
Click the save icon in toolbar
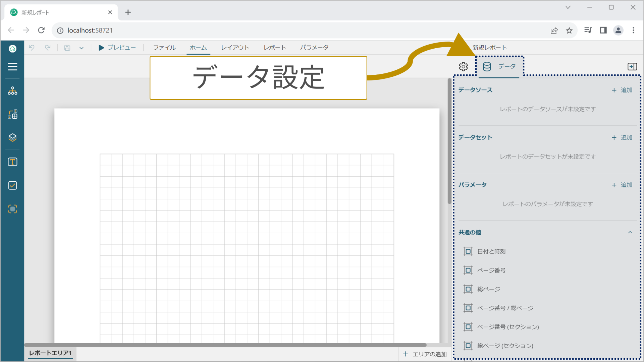pyautogui.click(x=67, y=48)
